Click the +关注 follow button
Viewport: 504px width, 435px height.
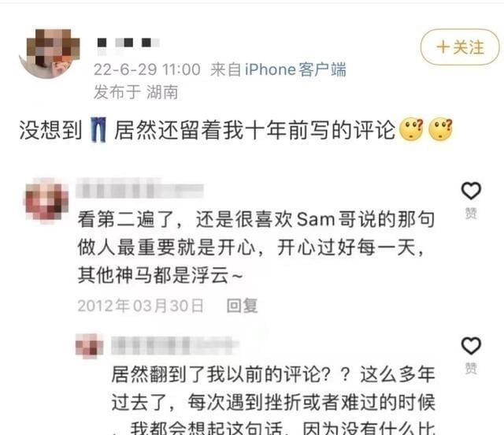[460, 47]
